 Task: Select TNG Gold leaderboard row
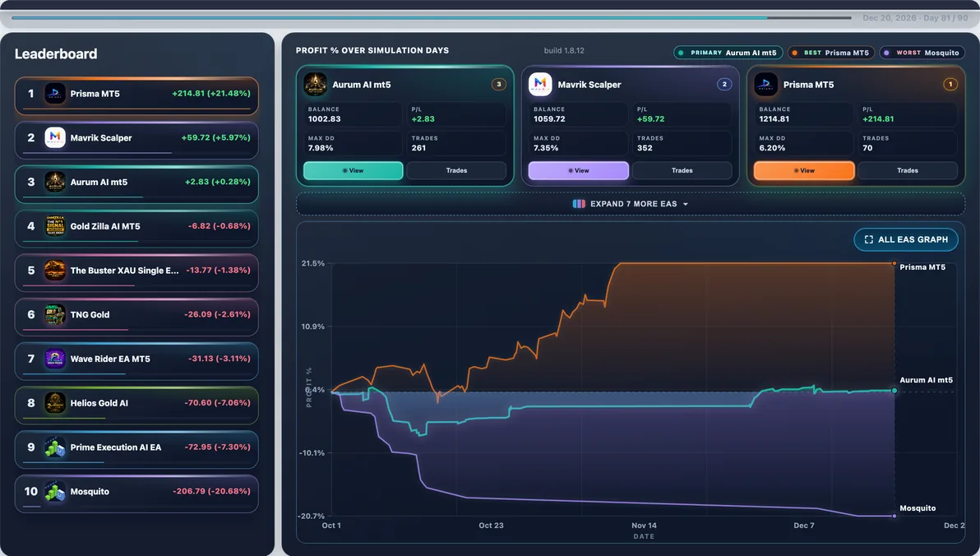[x=136, y=317]
